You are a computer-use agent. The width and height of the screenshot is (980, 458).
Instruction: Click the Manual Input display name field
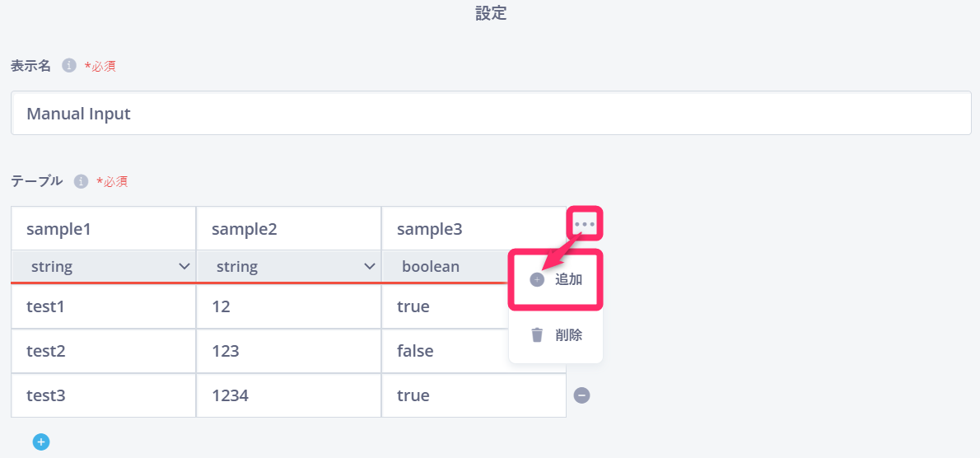point(491,113)
